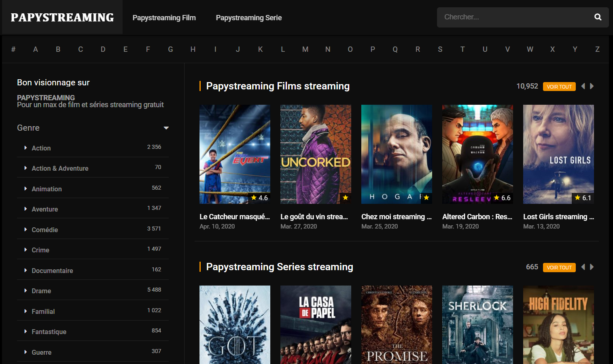Open the Documentaire genre

tap(53, 271)
